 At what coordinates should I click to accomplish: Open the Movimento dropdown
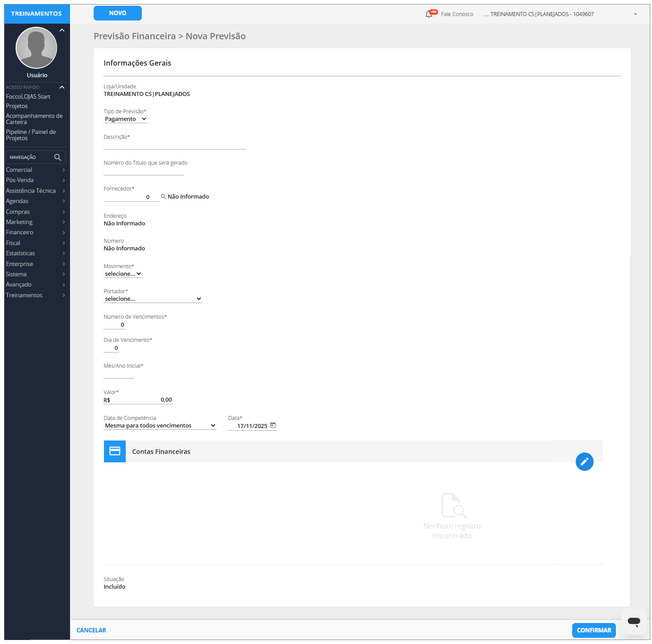[x=123, y=274]
